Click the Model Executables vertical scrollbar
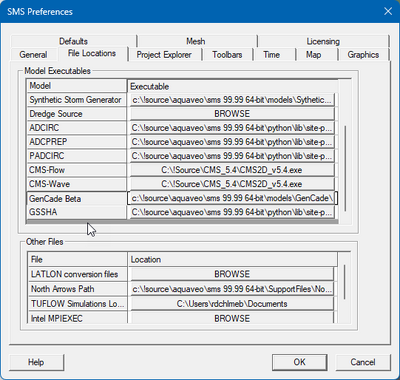Screen dimensions: 400x380 (x=345, y=168)
